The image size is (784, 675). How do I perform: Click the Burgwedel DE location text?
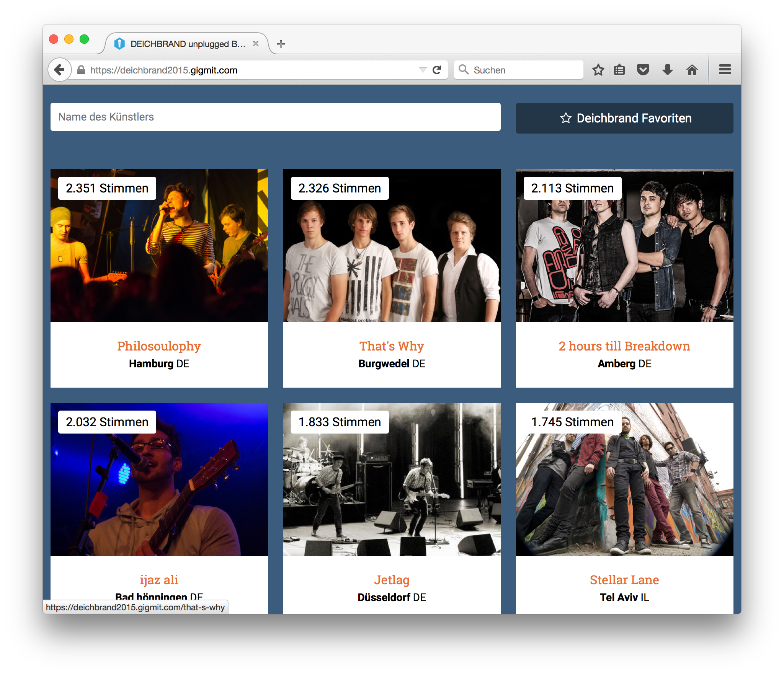click(392, 364)
